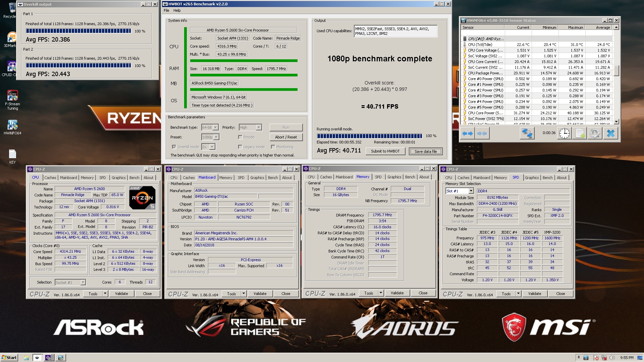Screen dimensions: 644x362
Task: Open Windows Explorer from taskbar
Action: tap(26, 358)
